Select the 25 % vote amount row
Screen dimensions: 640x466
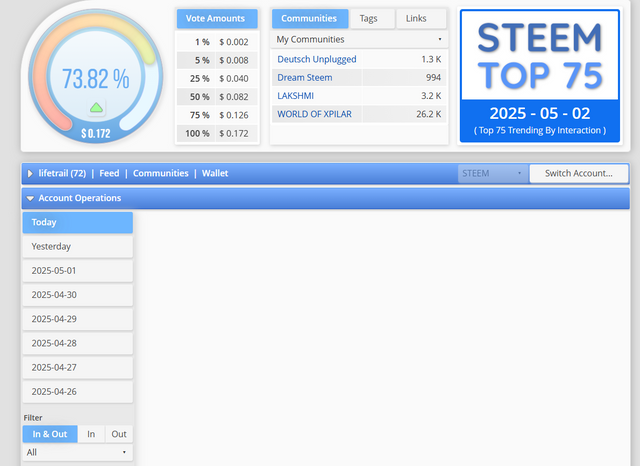[x=217, y=79]
